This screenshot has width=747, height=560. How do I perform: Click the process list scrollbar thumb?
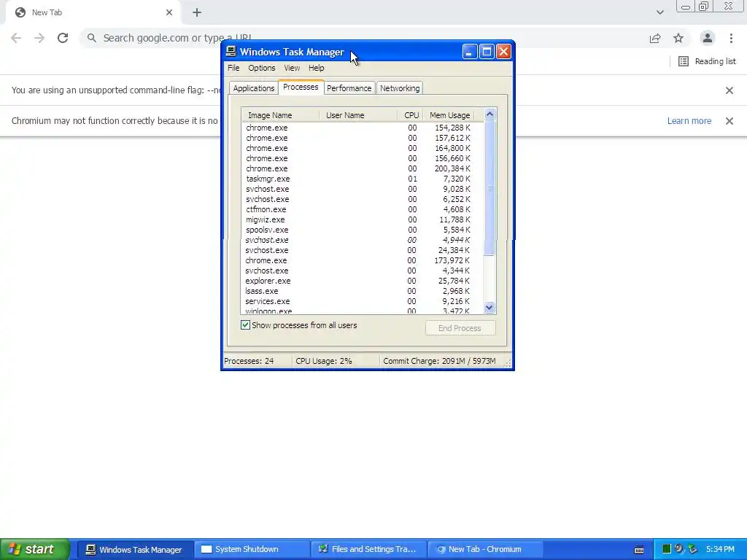[489, 188]
